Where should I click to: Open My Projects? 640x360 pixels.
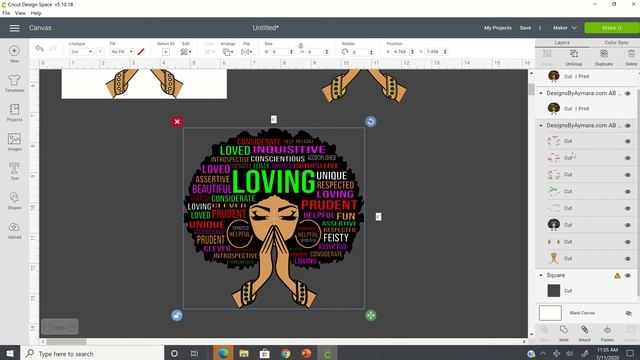(498, 28)
